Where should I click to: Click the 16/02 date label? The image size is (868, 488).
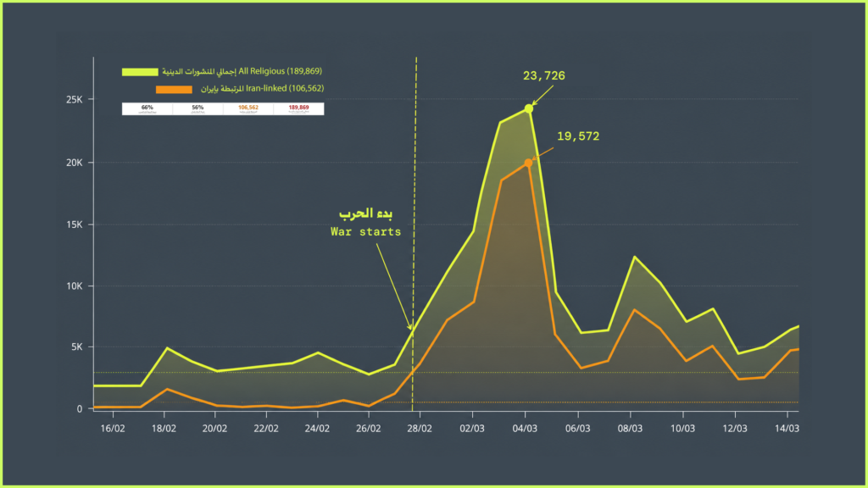tap(113, 429)
